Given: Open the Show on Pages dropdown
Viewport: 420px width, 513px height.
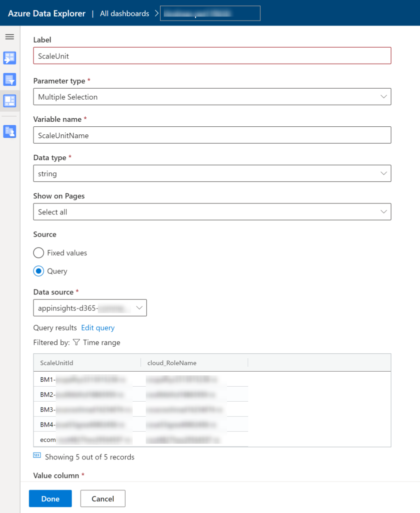Looking at the screenshot, I should pos(212,212).
